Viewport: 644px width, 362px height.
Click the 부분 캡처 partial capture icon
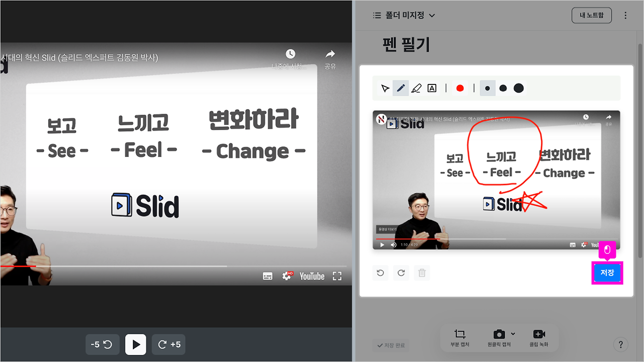pos(459,334)
